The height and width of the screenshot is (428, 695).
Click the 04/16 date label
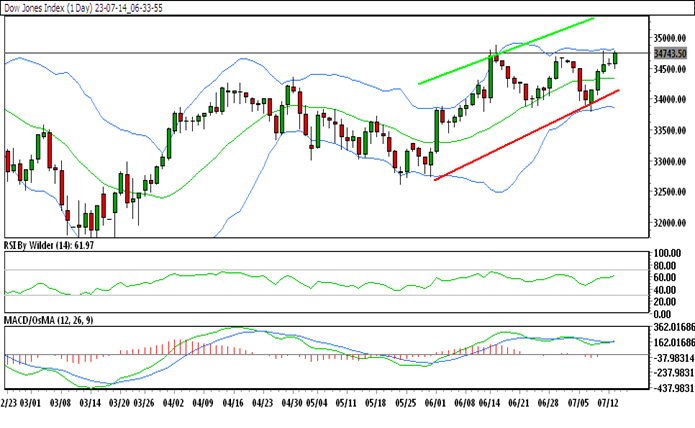pos(233,403)
